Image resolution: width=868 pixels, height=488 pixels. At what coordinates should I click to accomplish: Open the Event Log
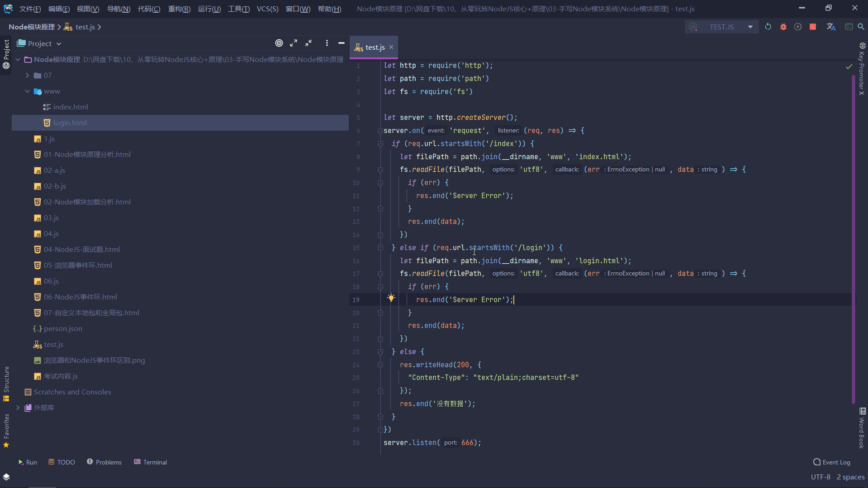click(x=832, y=462)
